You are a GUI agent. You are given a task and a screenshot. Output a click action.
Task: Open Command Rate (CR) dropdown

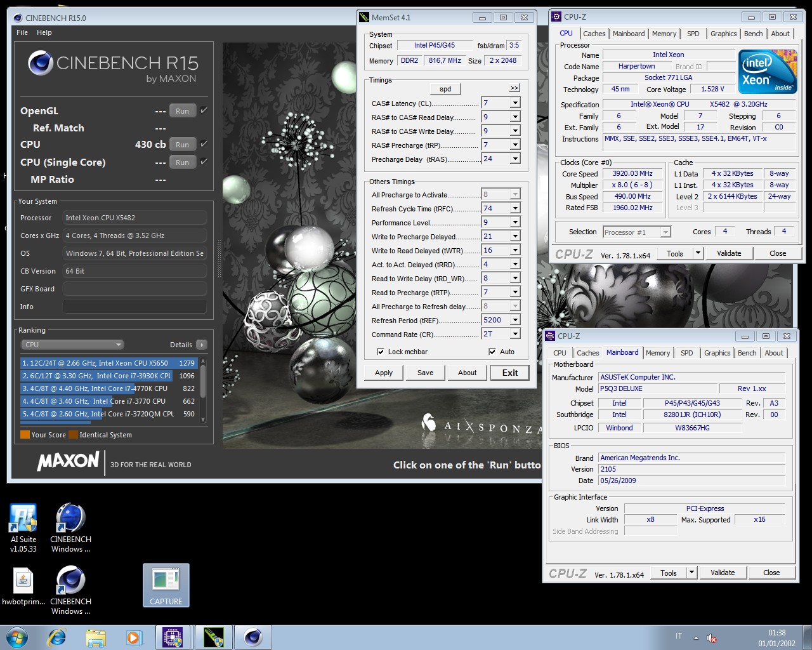(x=515, y=334)
